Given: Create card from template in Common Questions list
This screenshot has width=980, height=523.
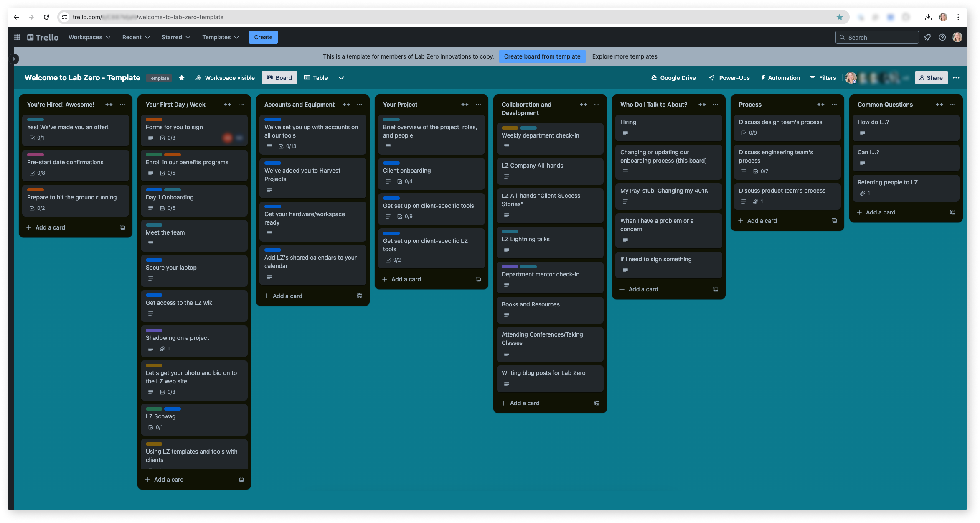Looking at the screenshot, I should tap(953, 212).
